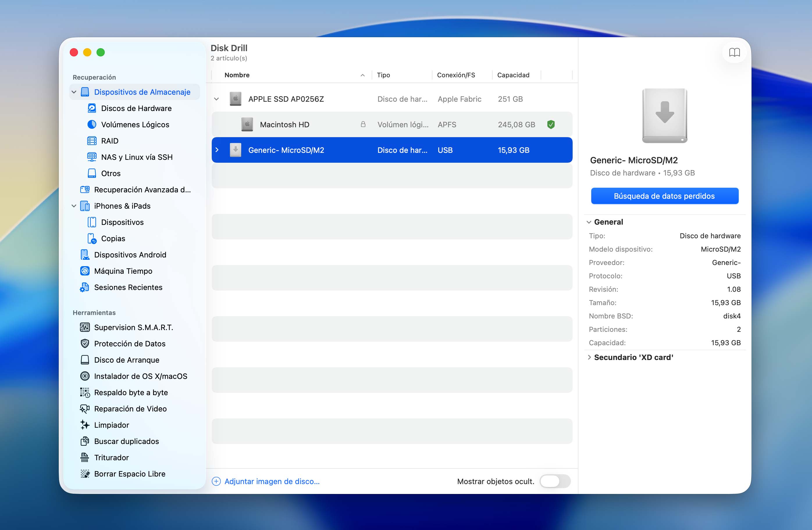The width and height of the screenshot is (812, 530).
Task: Click the disk4 BSD name value
Action: [731, 316]
